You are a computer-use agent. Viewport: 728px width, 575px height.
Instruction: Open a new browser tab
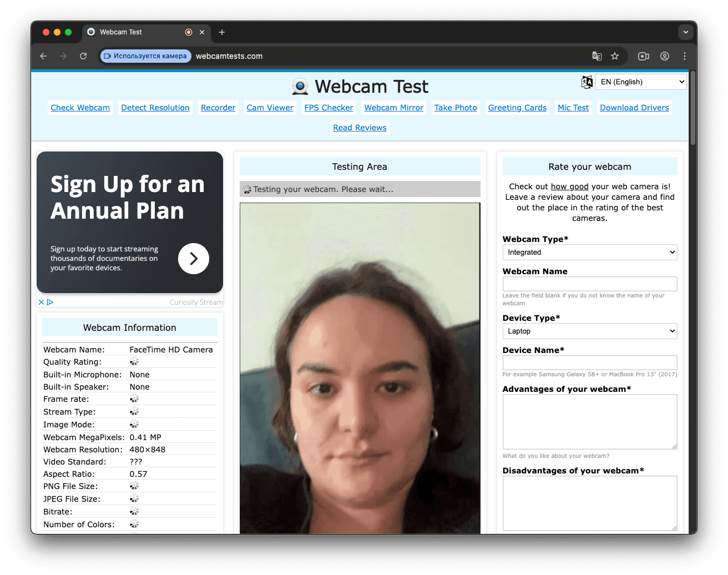coord(222,32)
